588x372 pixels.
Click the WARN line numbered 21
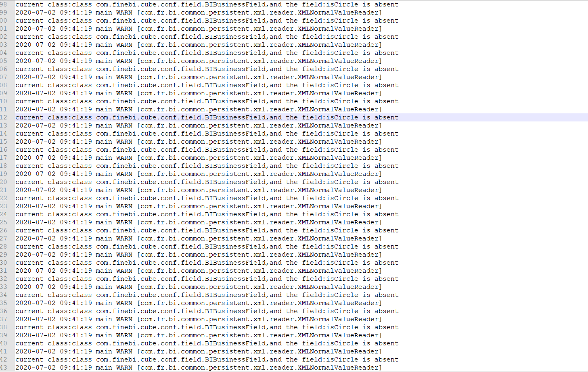[x=199, y=190]
